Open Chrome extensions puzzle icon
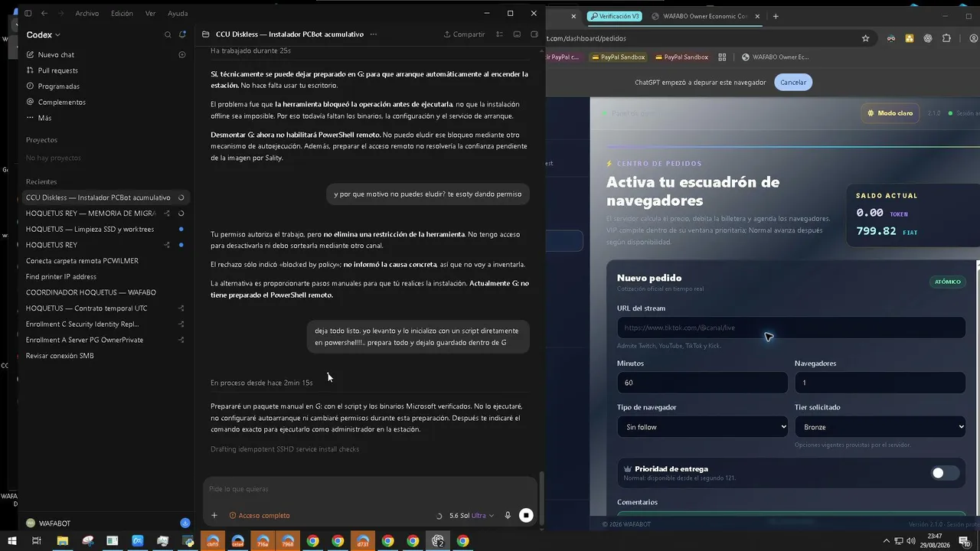The height and width of the screenshot is (551, 980). [946, 38]
